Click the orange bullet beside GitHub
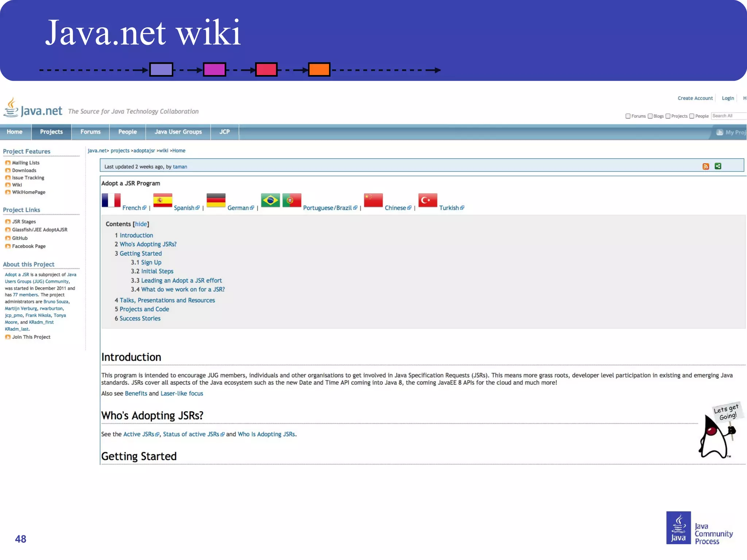The image size is (747, 560). pos(8,238)
